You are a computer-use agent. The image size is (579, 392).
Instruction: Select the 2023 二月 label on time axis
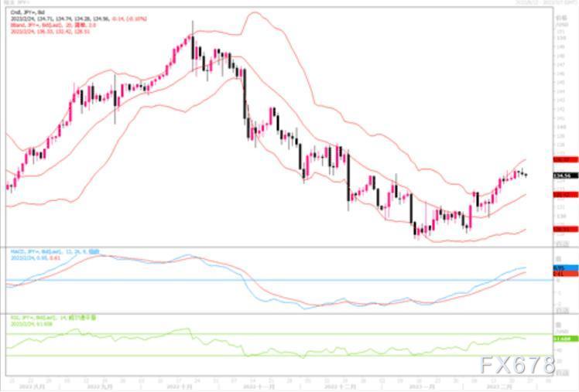coord(499,387)
